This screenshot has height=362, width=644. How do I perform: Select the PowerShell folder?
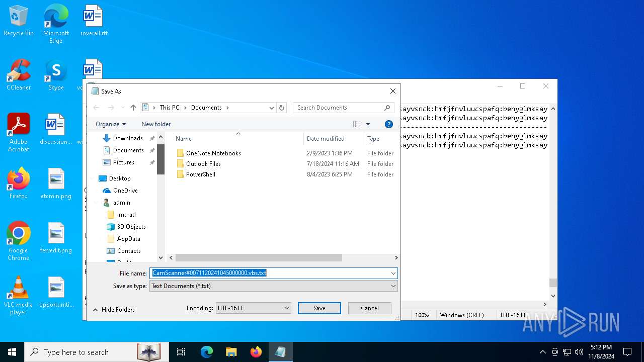[x=200, y=174]
